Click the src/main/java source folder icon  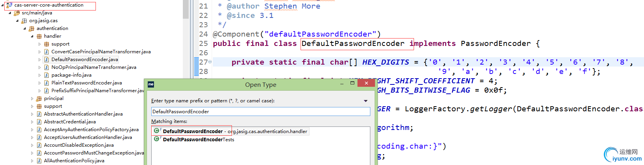click(x=17, y=13)
